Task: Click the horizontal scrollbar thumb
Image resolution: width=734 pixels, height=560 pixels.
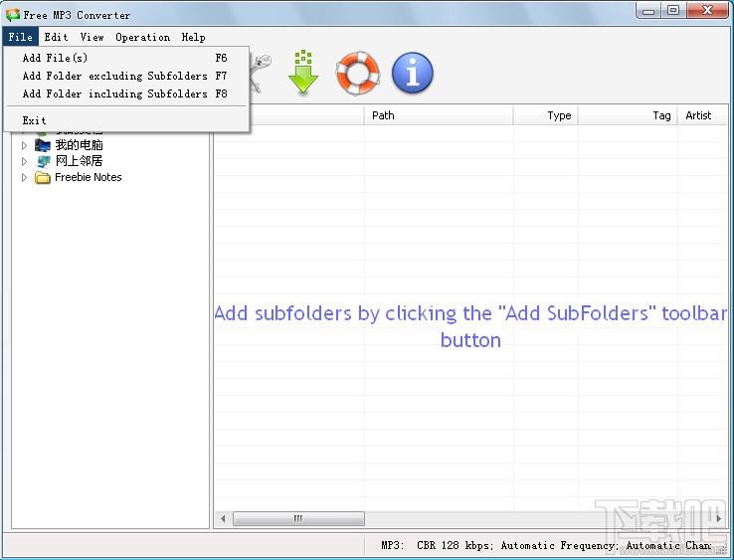Action: (x=298, y=519)
